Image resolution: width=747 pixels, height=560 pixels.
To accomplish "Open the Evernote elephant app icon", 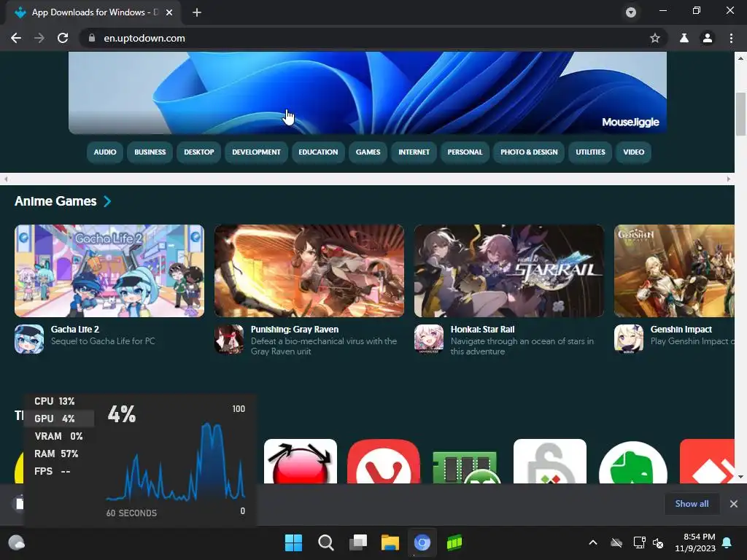I will 632,463.
